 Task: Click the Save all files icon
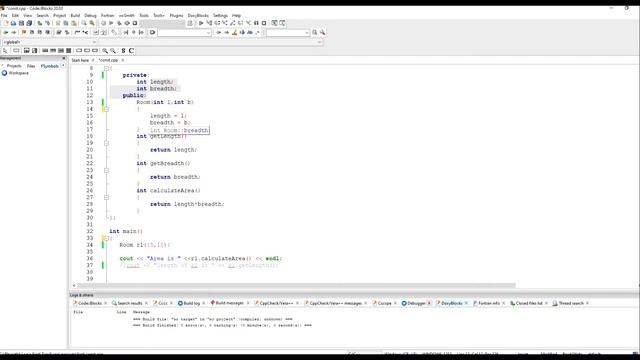[x=29, y=23]
